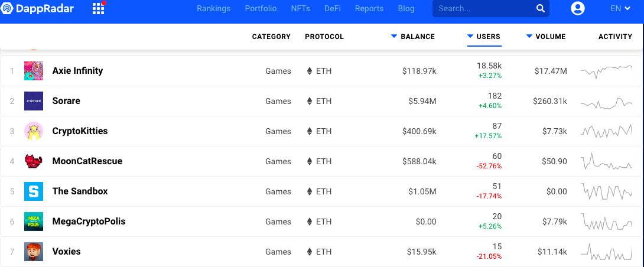Open the Axie Infinity activity chart
The width and height of the screenshot is (644, 267).
point(606,71)
